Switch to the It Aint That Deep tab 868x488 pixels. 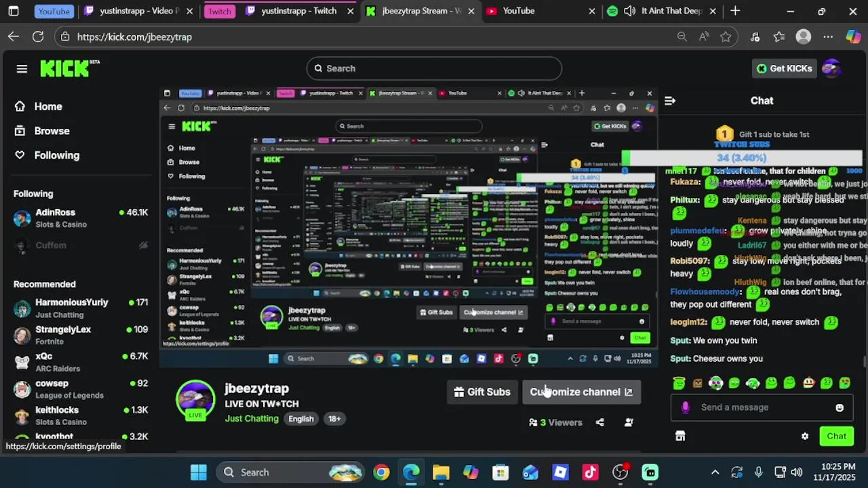pos(661,11)
